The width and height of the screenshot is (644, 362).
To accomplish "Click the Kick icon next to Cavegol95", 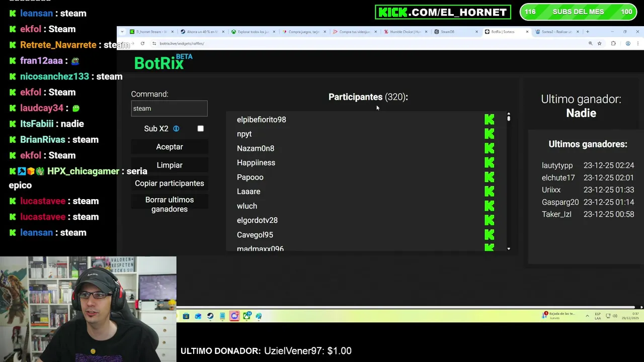I will coord(489,235).
